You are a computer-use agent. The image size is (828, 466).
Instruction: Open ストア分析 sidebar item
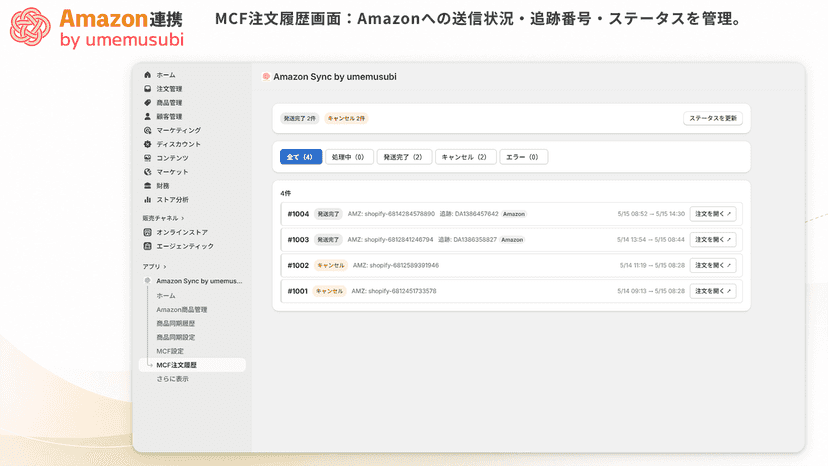pyautogui.click(x=172, y=200)
